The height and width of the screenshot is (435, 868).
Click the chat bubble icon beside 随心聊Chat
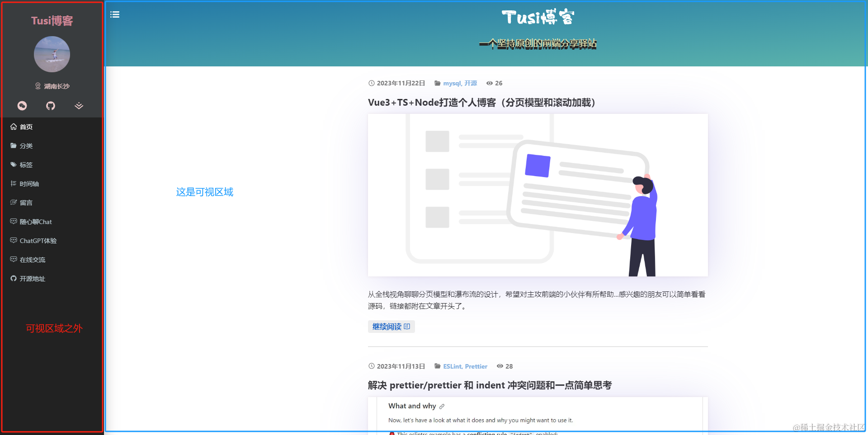tap(14, 221)
